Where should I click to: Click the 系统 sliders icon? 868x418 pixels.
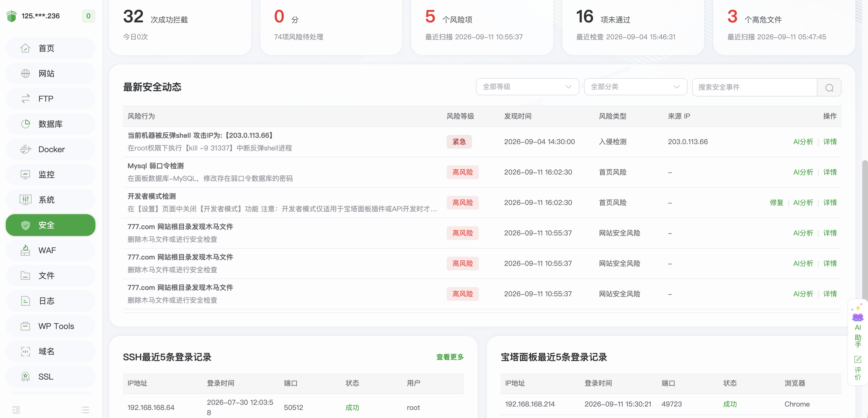[x=25, y=200]
